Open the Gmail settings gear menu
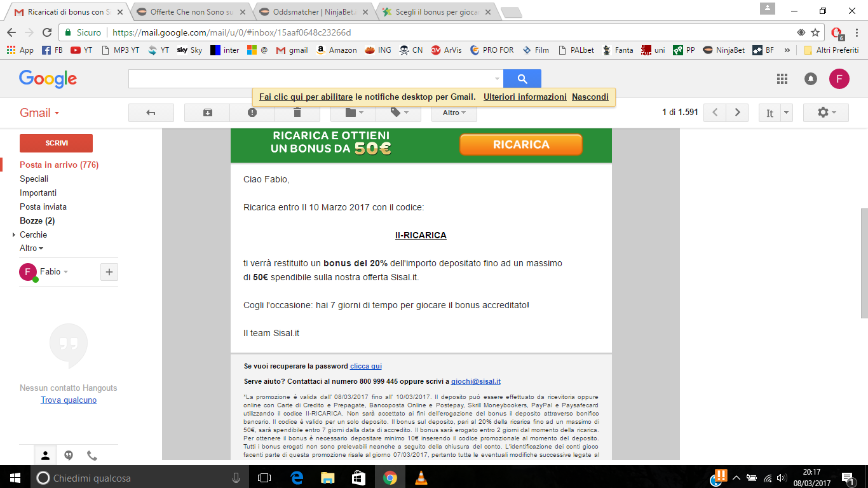This screenshot has width=868, height=488. 826,112
